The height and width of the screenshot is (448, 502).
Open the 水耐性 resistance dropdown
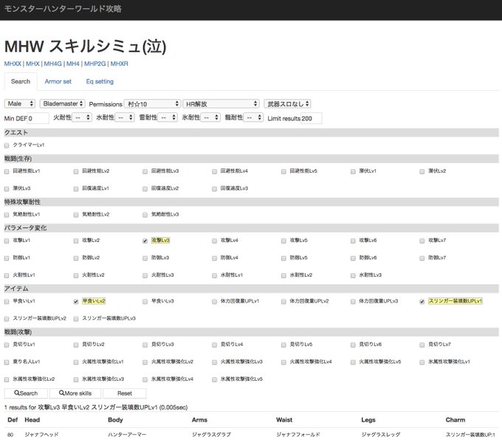[x=125, y=118]
